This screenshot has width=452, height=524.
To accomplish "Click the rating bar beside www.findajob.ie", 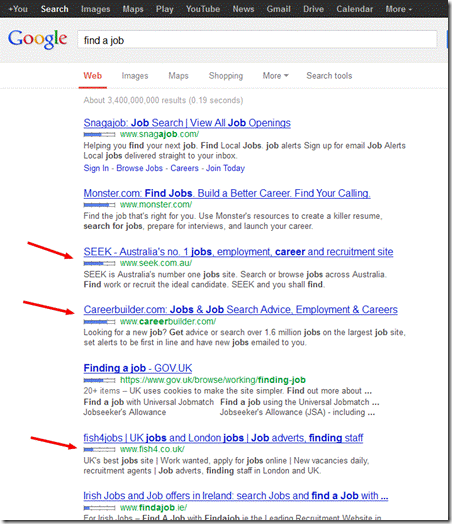I will tap(99, 508).
